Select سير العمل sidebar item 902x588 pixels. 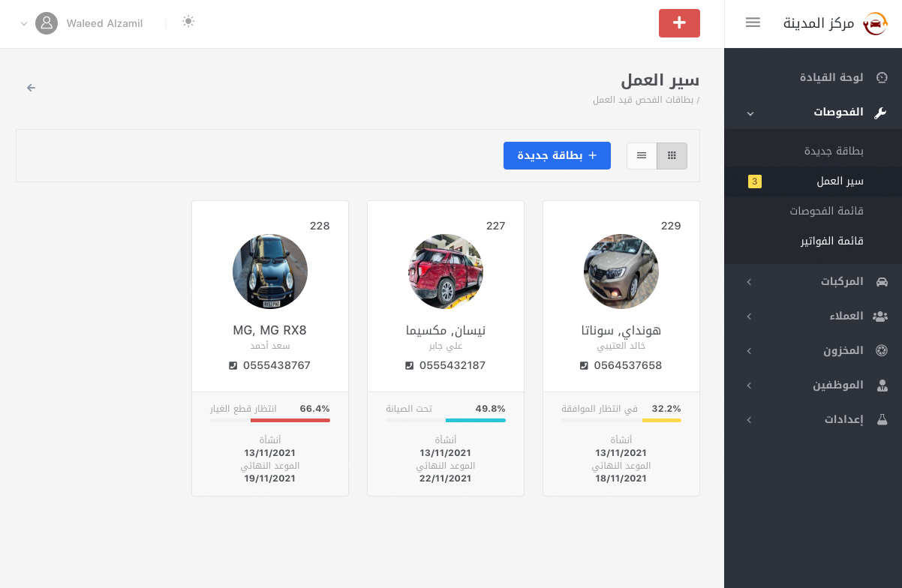pos(840,181)
